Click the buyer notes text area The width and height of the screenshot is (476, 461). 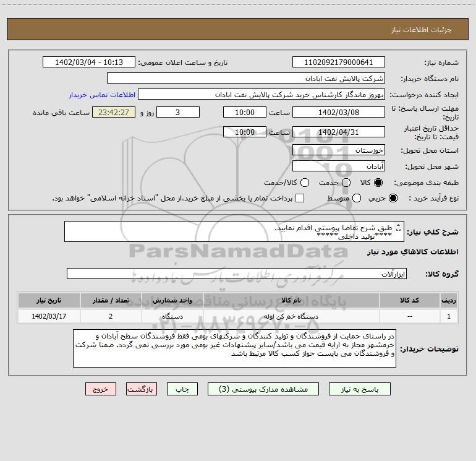[x=234, y=348]
